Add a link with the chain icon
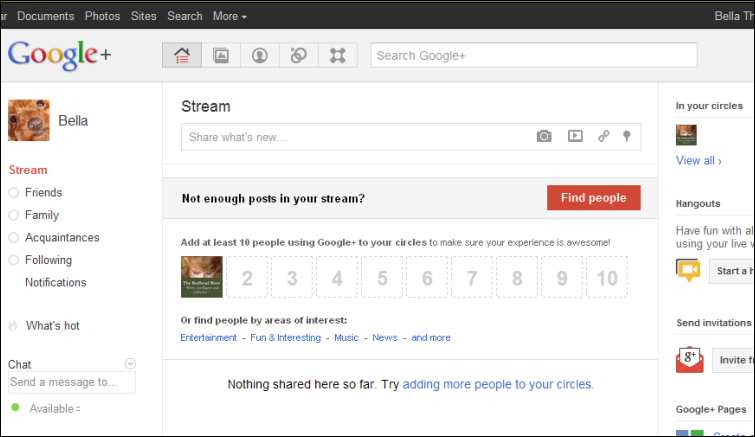The width and height of the screenshot is (755, 437). coord(604,136)
